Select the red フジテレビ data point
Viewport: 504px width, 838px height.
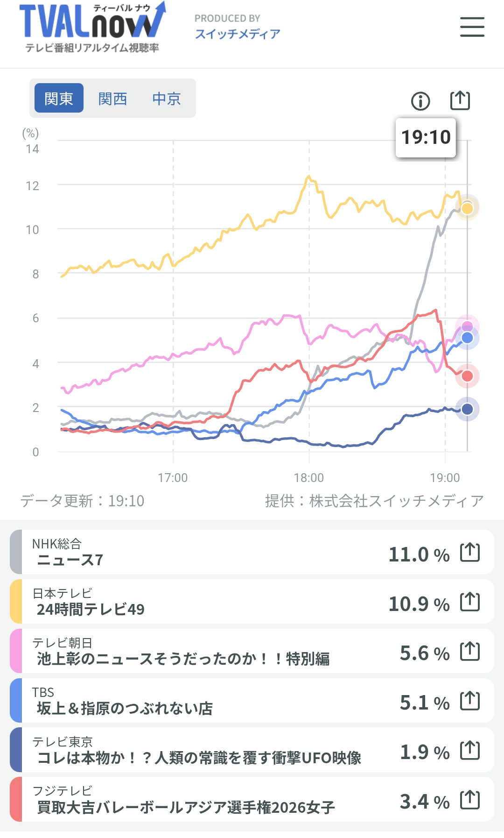click(x=467, y=376)
